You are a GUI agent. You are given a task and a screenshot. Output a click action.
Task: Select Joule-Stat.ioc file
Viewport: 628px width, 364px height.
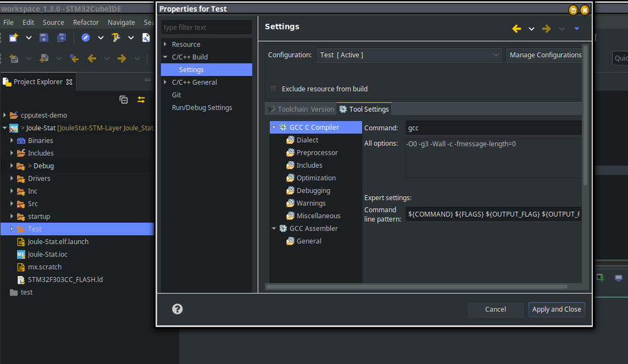pyautogui.click(x=47, y=254)
